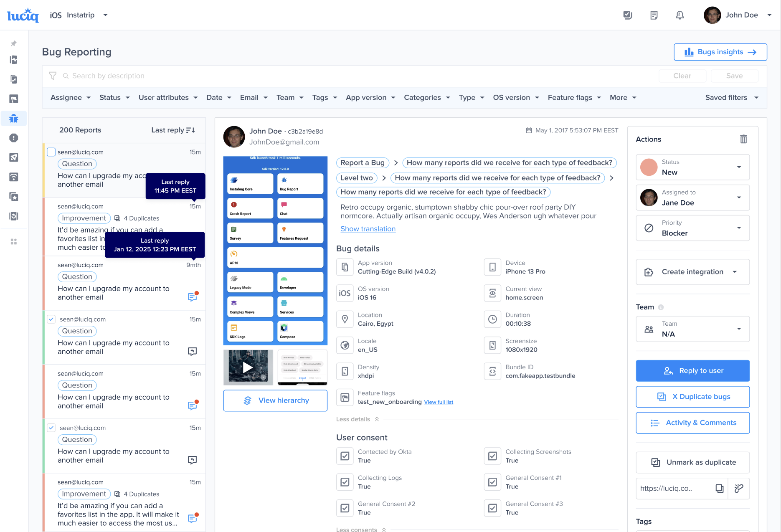
Task: Open the second screenshot thumbnail
Action: coord(302,367)
